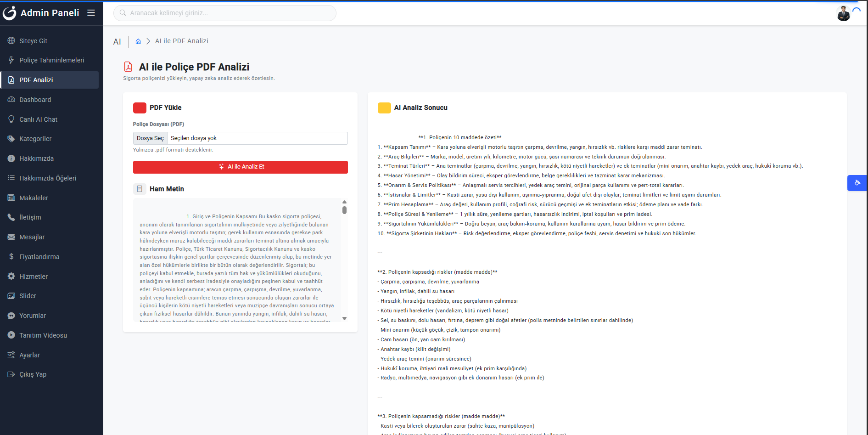Click the lightbulb icon for Canlı AI Chat
The image size is (868, 435).
[x=11, y=119]
